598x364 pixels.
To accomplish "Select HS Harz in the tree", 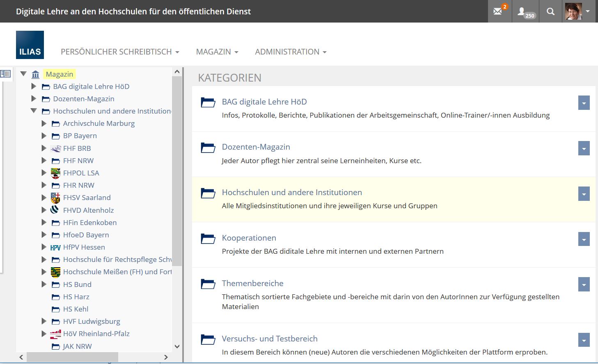I will tap(76, 297).
